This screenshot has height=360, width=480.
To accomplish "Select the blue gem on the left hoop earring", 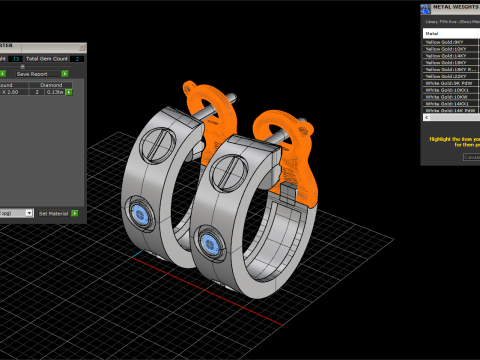I will pyautogui.click(x=140, y=214).
